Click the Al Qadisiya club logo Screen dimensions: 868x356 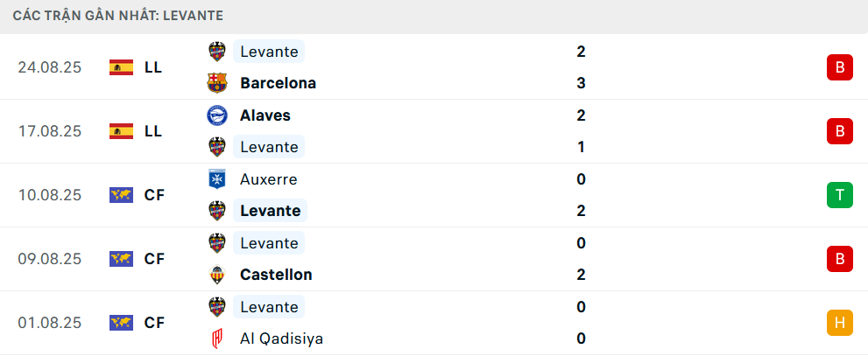tap(216, 339)
